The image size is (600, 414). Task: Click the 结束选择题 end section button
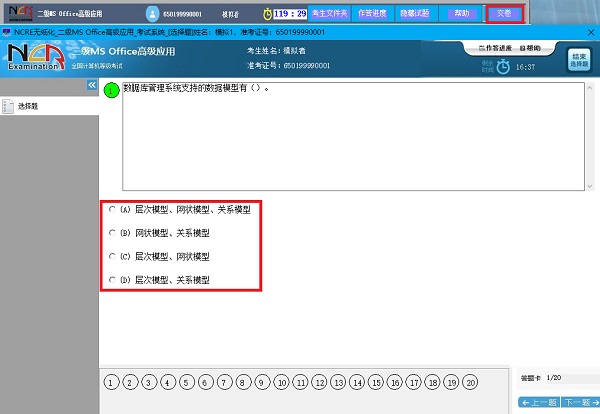(579, 60)
